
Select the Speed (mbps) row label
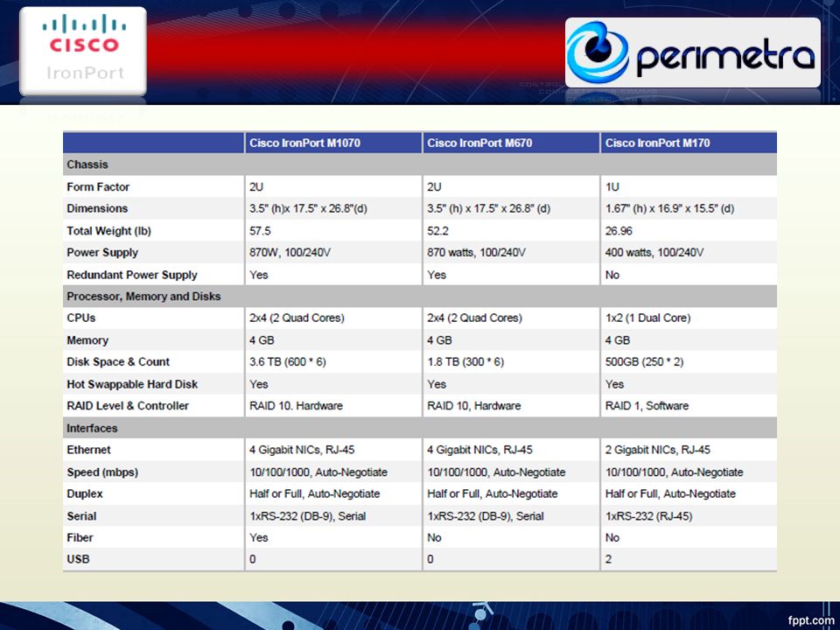[102, 472]
